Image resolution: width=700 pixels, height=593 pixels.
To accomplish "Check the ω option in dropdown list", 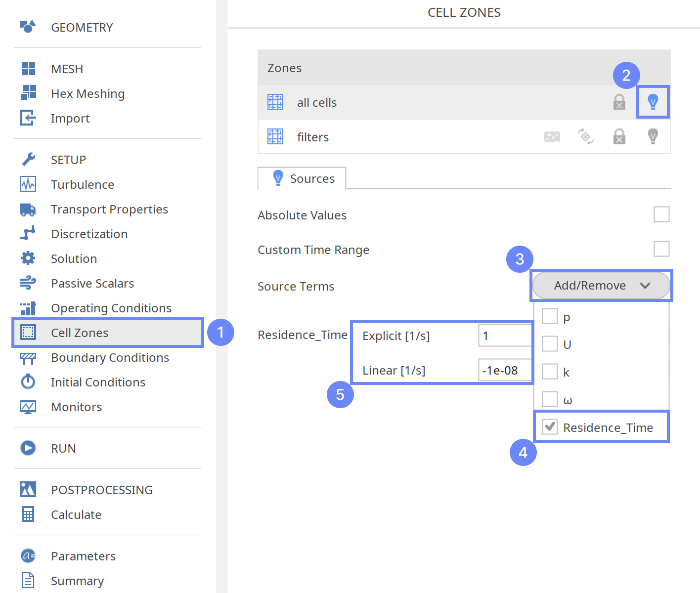I will pyautogui.click(x=550, y=399).
